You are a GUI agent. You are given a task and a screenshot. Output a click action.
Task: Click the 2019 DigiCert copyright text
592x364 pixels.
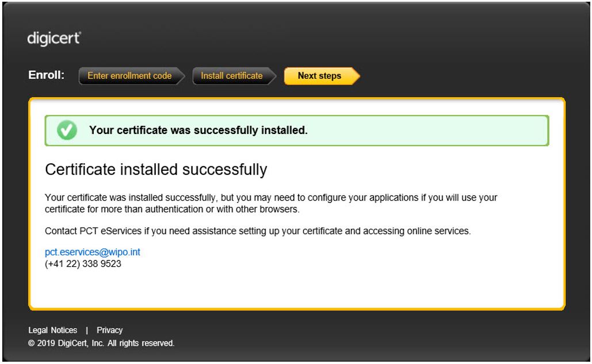coord(101,343)
